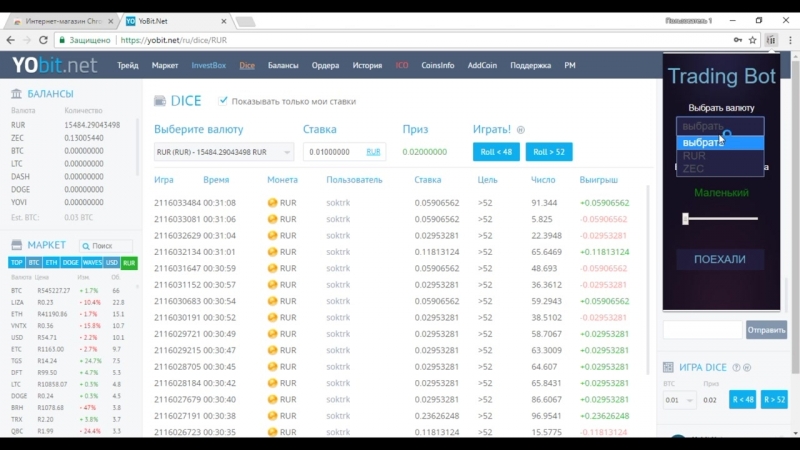The image size is (800, 450).
Task: Click the R > 52 widget button
Action: 774,400
